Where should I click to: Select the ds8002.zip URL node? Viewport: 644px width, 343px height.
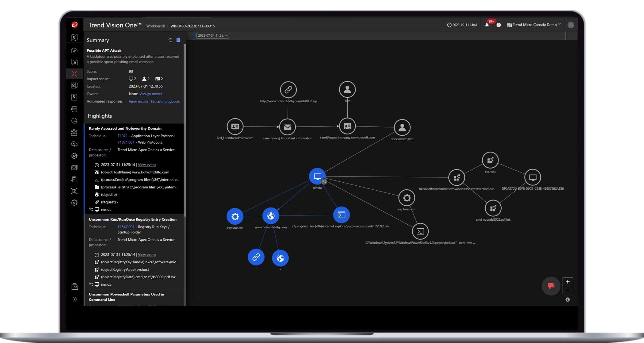[x=288, y=90]
